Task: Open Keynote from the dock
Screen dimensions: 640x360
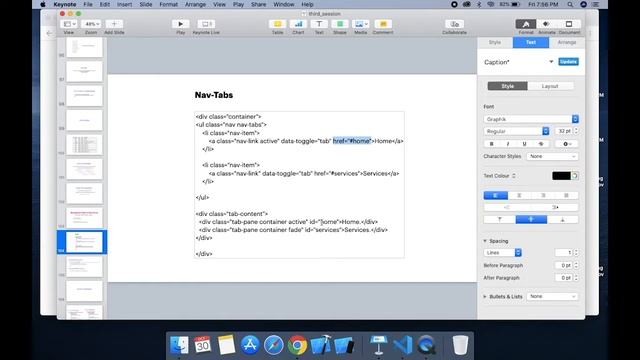Action: [x=378, y=345]
